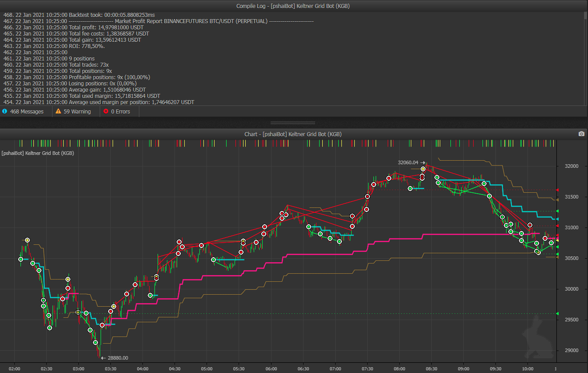Select the Average gain log line

[74, 89]
